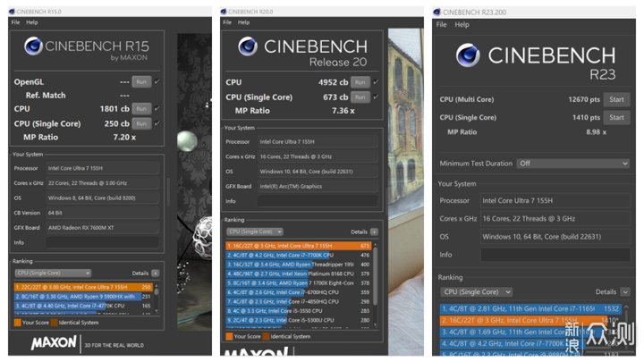Image resolution: width=644 pixels, height=362 pixels.
Task: Select Intel Core i7-6700HQ row in R20 ranking
Action: point(299,292)
